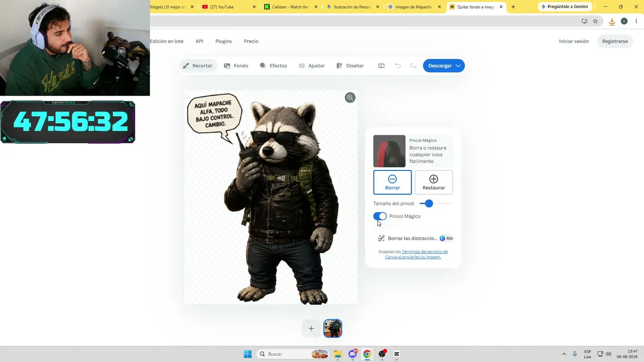Open the volume tray icon
This screenshot has width=644, height=362.
click(x=608, y=354)
